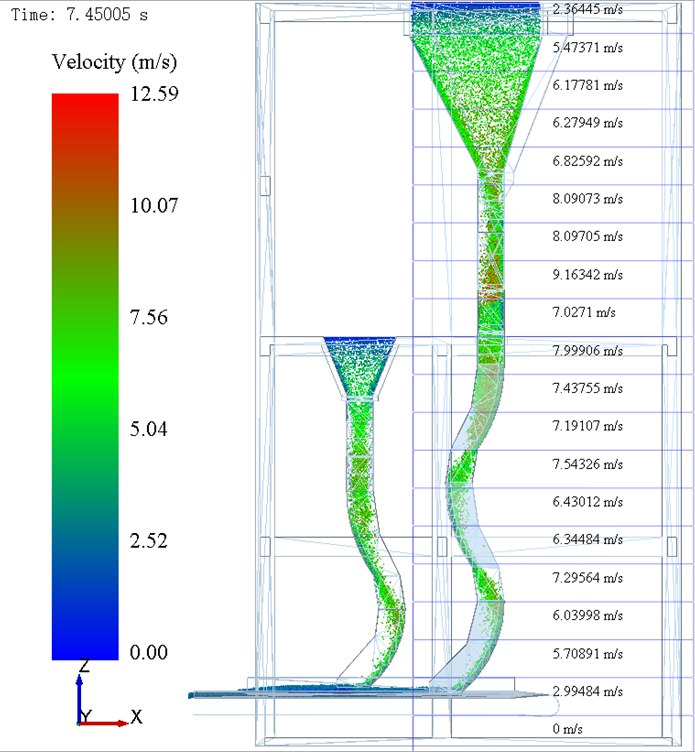695x752 pixels.
Task: Click the small lower-left hopper with blue particles
Action: (x=360, y=367)
